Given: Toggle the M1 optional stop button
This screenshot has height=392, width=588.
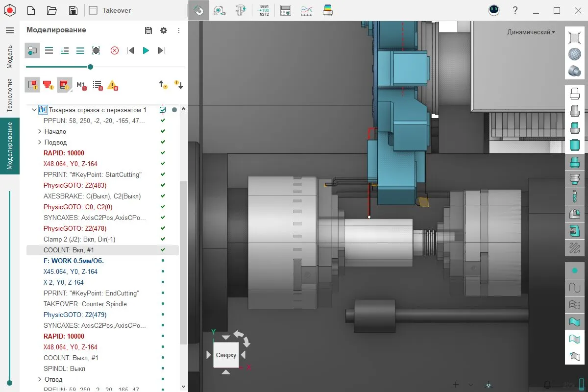Looking at the screenshot, I should 81,85.
